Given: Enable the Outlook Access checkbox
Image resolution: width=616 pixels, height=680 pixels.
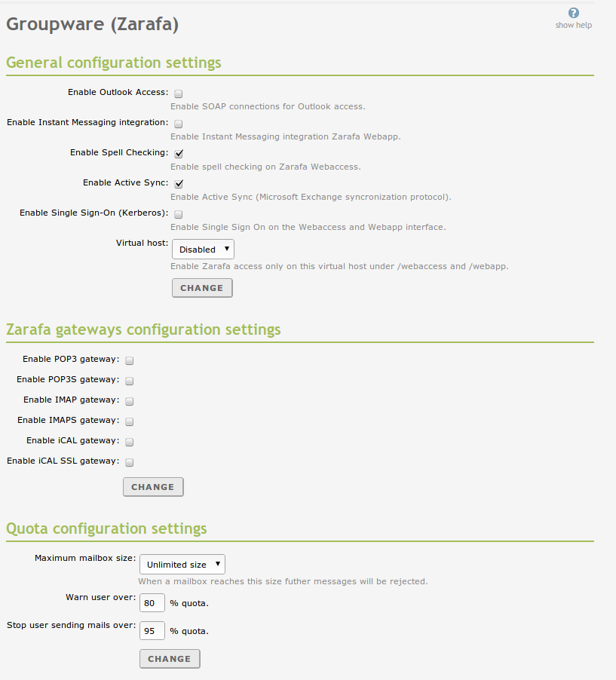Looking at the screenshot, I should [x=179, y=94].
